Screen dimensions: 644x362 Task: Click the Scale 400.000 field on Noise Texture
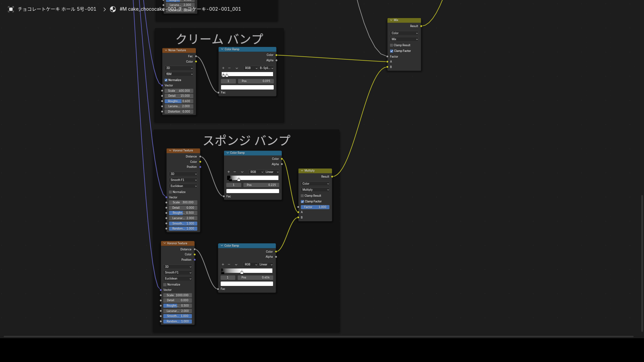pos(179,91)
